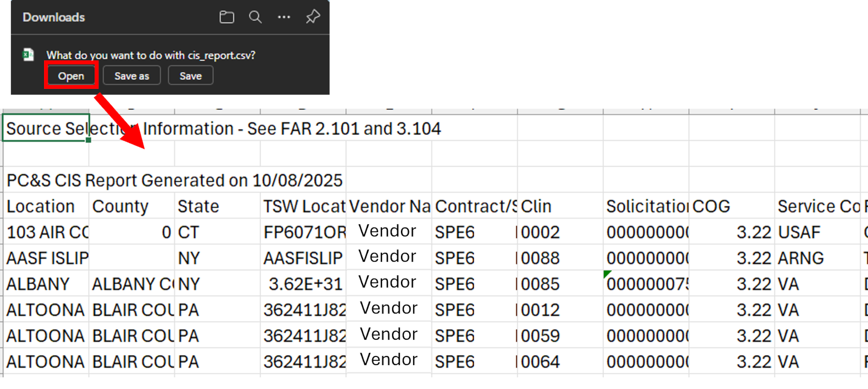
Task: Select the State header cell
Action: point(217,206)
